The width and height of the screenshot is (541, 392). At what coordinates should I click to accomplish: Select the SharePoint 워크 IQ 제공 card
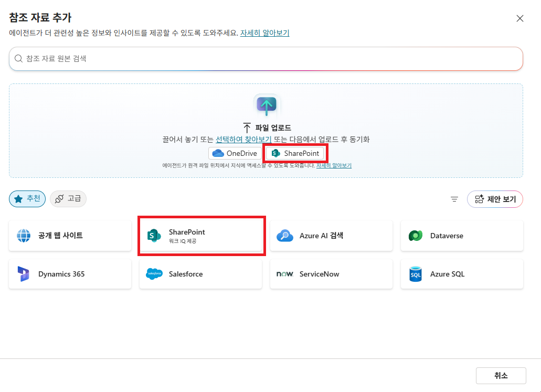(x=201, y=236)
